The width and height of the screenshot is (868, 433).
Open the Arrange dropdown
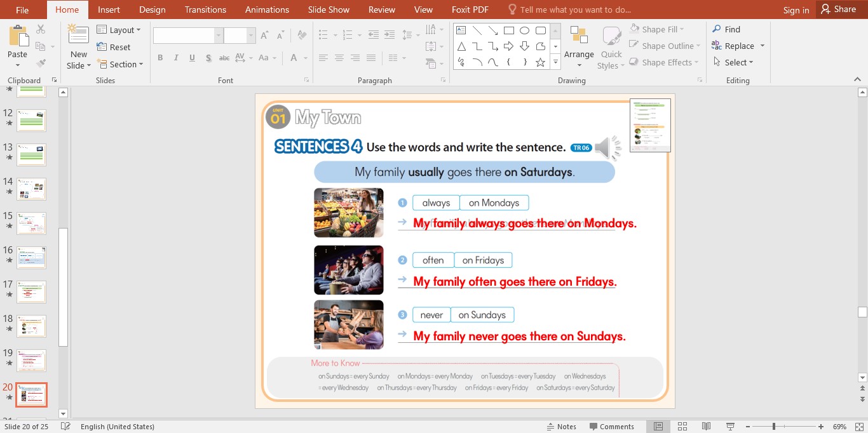(x=579, y=48)
